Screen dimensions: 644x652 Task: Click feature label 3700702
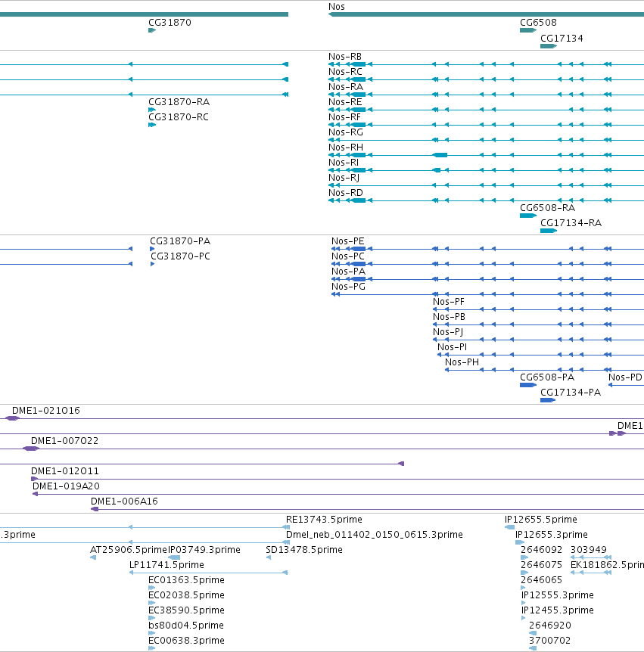[x=549, y=641]
